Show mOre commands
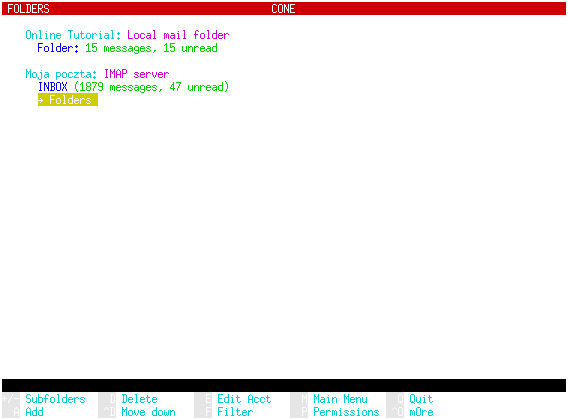 tap(421, 412)
